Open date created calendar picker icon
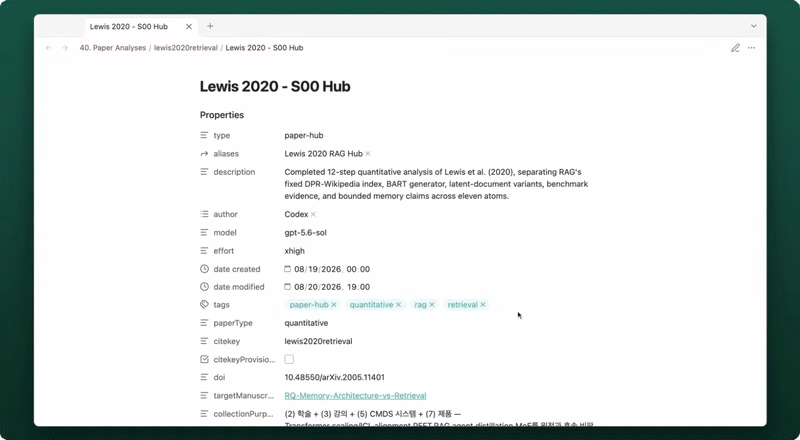 click(287, 269)
